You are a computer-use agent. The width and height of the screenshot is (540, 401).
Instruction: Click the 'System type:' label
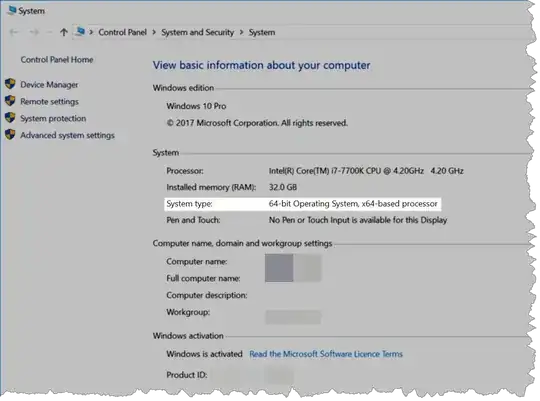coord(189,204)
